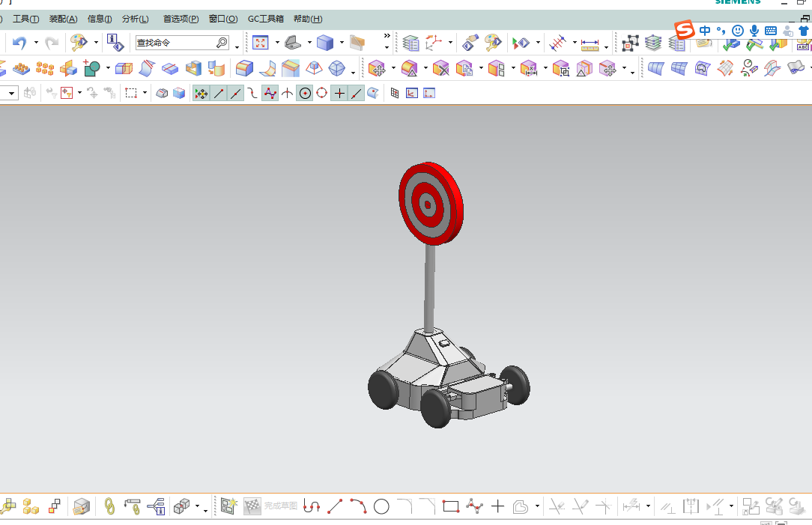Open the selection filter combo box arrow
Viewport: 812px width, 525px height.
click(x=11, y=94)
